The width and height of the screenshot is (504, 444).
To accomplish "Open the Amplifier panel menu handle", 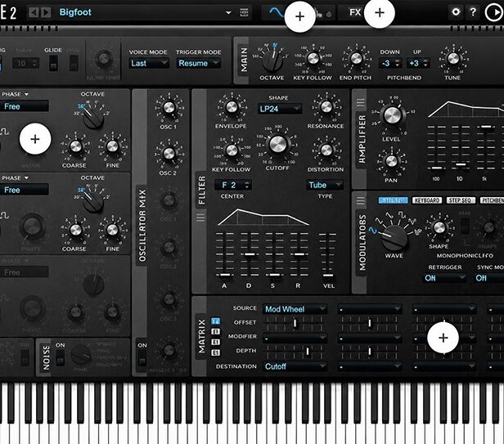I will coord(361,103).
